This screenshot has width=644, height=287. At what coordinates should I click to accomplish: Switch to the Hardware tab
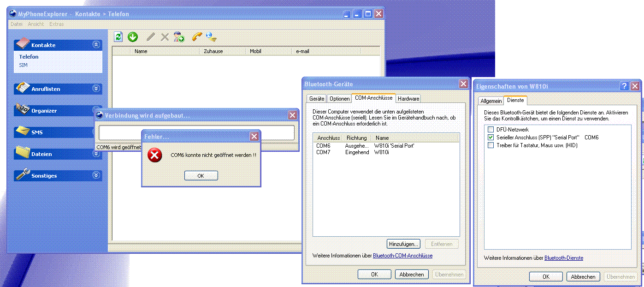pyautogui.click(x=408, y=99)
